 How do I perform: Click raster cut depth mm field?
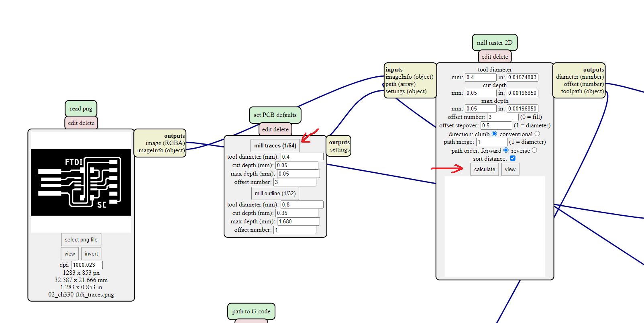481,93
